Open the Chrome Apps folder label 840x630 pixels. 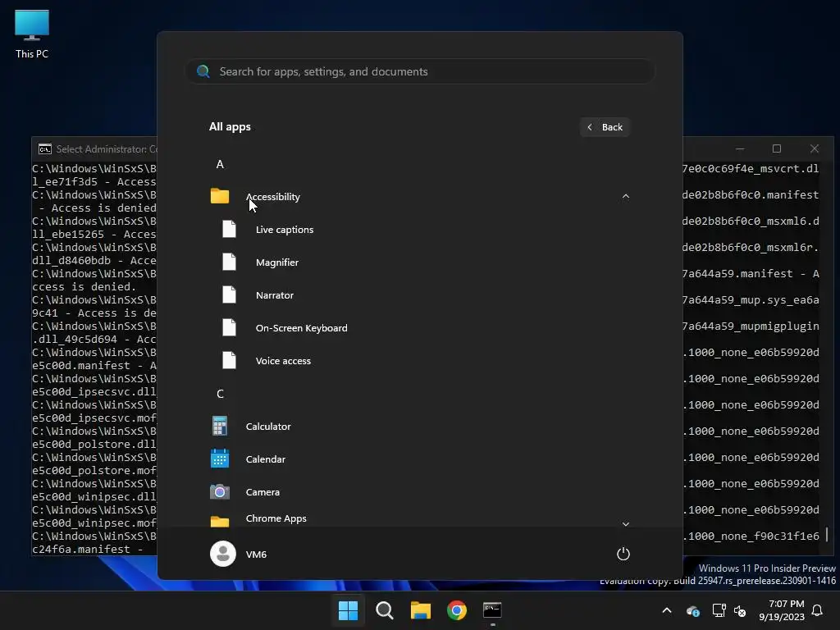click(x=276, y=518)
